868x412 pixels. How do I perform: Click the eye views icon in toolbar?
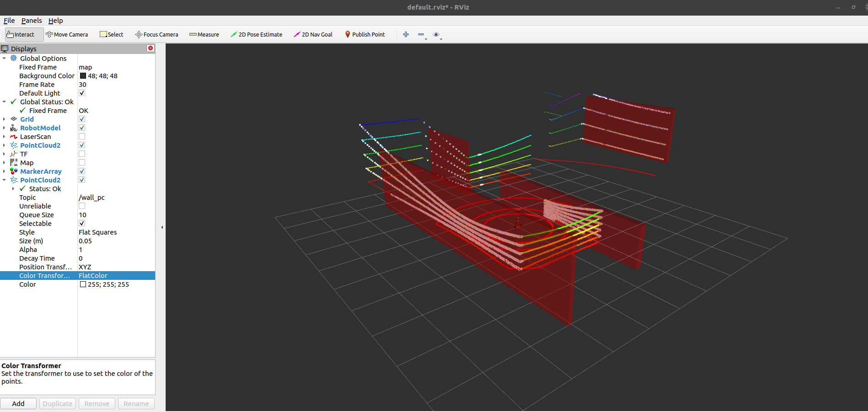pos(436,34)
